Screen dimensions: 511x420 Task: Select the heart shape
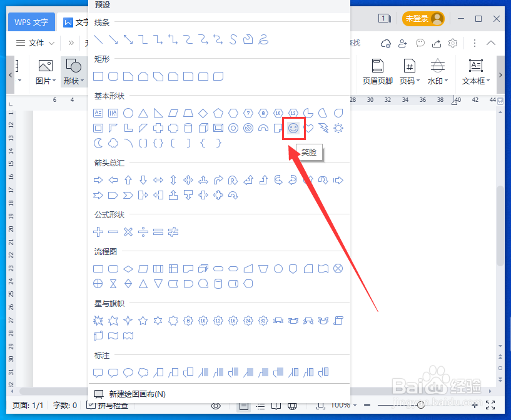(x=309, y=128)
